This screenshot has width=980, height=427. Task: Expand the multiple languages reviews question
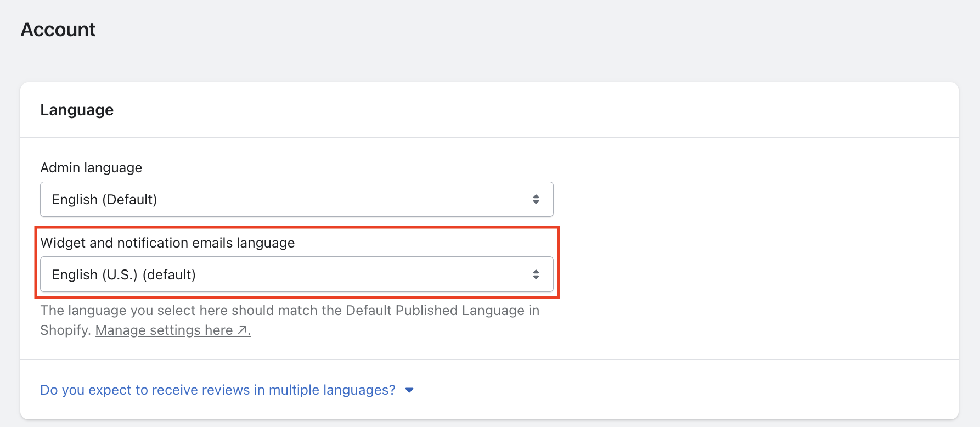pyautogui.click(x=217, y=390)
